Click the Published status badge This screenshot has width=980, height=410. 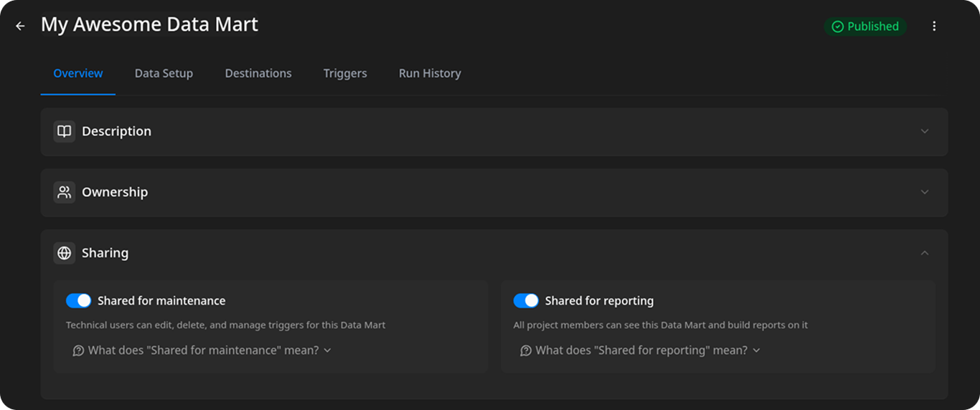coord(865,27)
